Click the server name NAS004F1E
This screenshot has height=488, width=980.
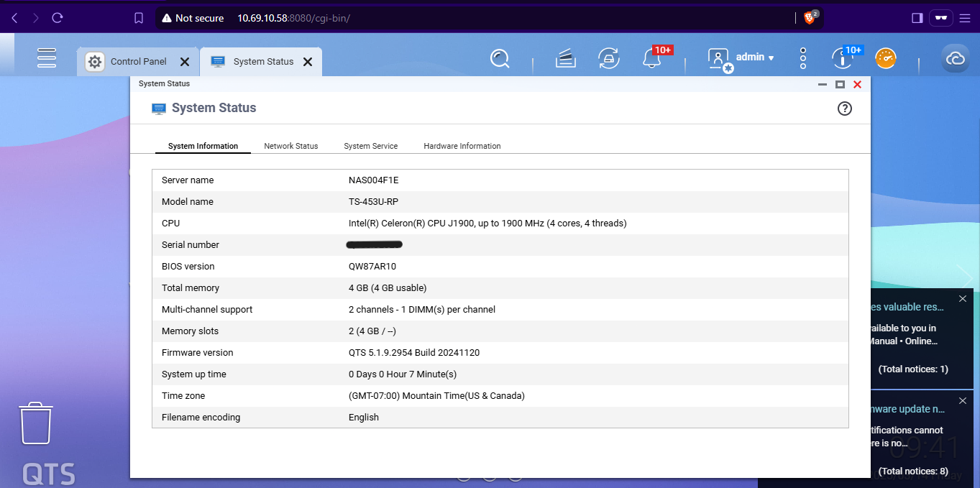[x=373, y=180]
